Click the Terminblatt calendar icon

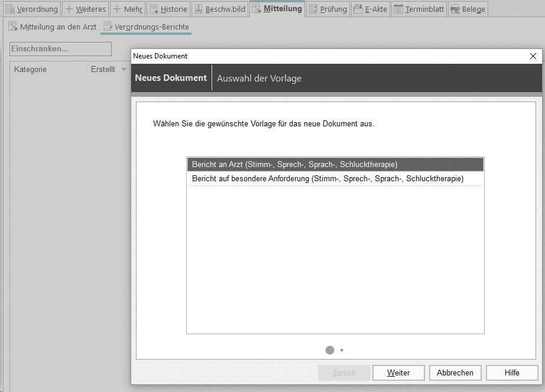point(398,9)
